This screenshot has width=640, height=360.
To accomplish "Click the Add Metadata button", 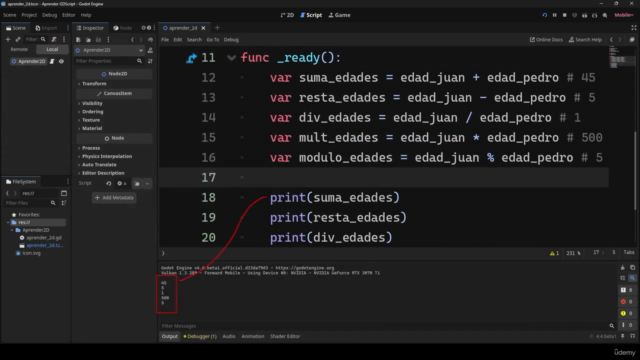I will [x=114, y=198].
